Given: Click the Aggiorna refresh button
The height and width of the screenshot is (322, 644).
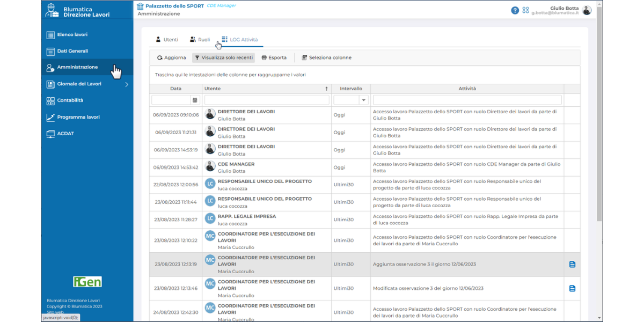Looking at the screenshot, I should pos(171,57).
